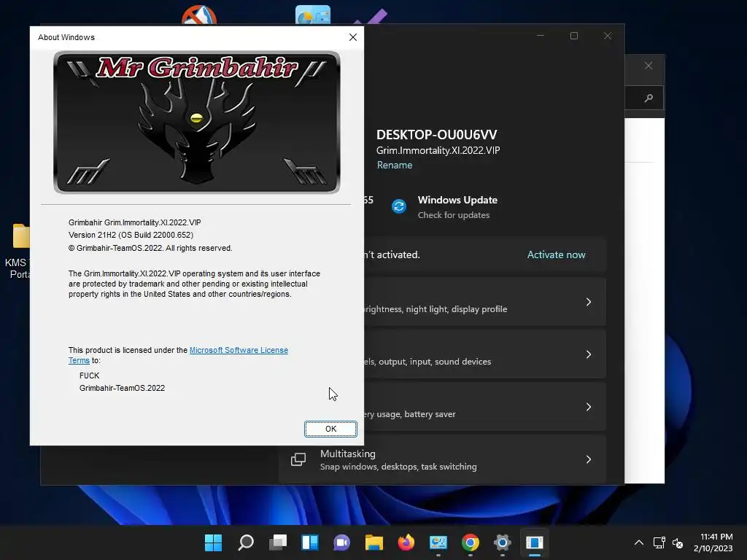The width and height of the screenshot is (747, 560).
Task: Show hidden tray icons chevron
Action: (639, 542)
